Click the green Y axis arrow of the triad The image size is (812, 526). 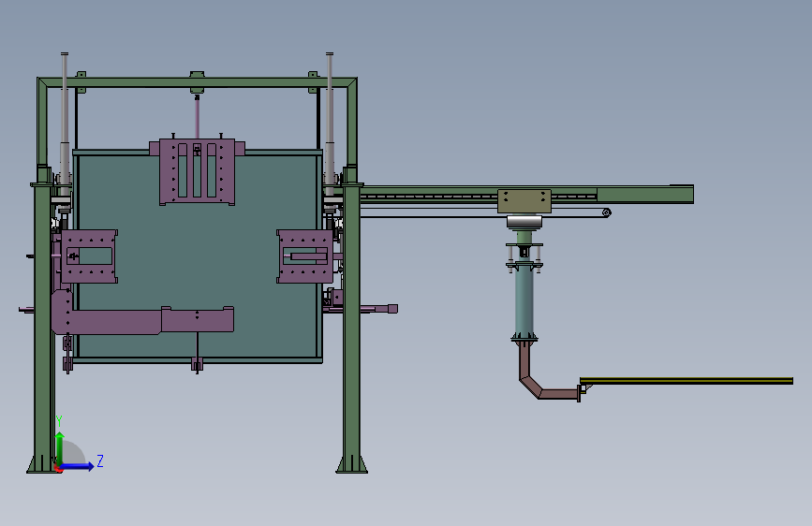pyautogui.click(x=60, y=447)
